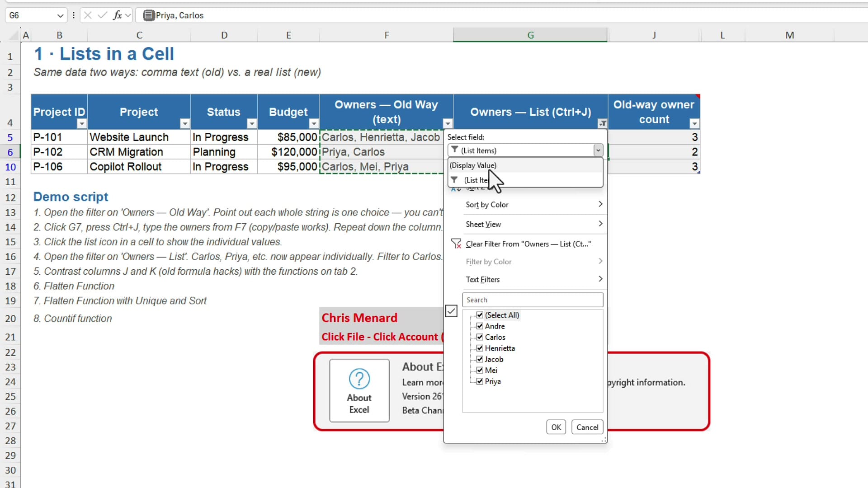Click the filter panel resize grip
This screenshot has width=868, height=488.
pyautogui.click(x=604, y=440)
